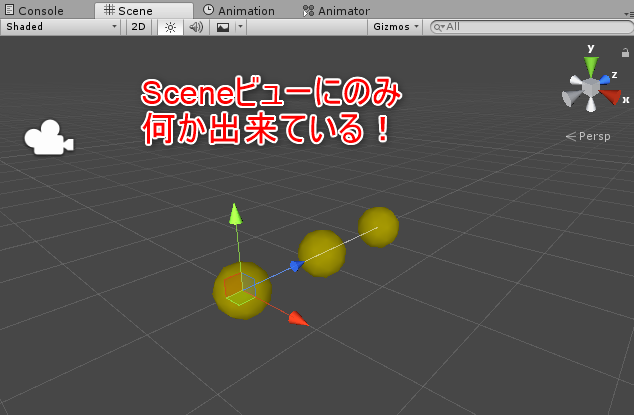
Task: Switch to the Console tab
Action: pos(34,11)
